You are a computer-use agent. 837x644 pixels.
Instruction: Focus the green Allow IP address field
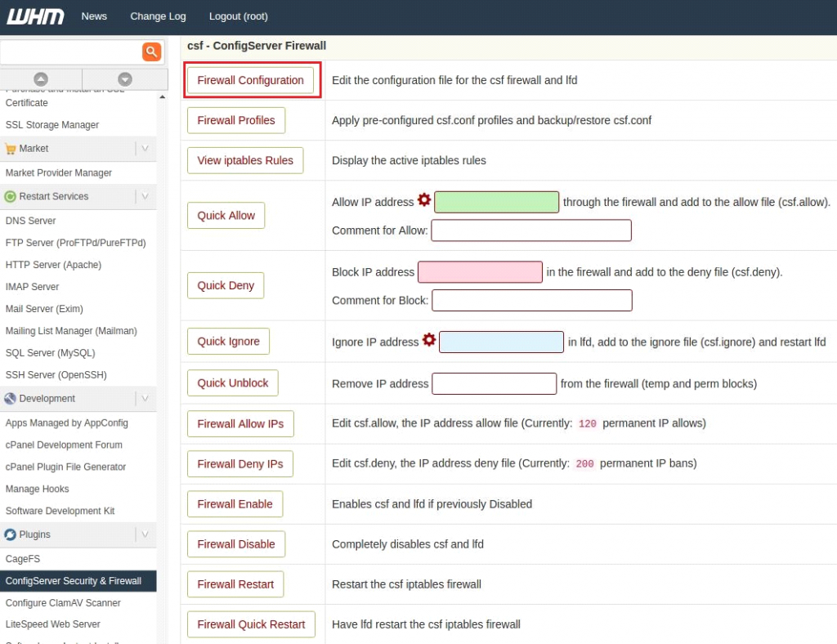[496, 202]
